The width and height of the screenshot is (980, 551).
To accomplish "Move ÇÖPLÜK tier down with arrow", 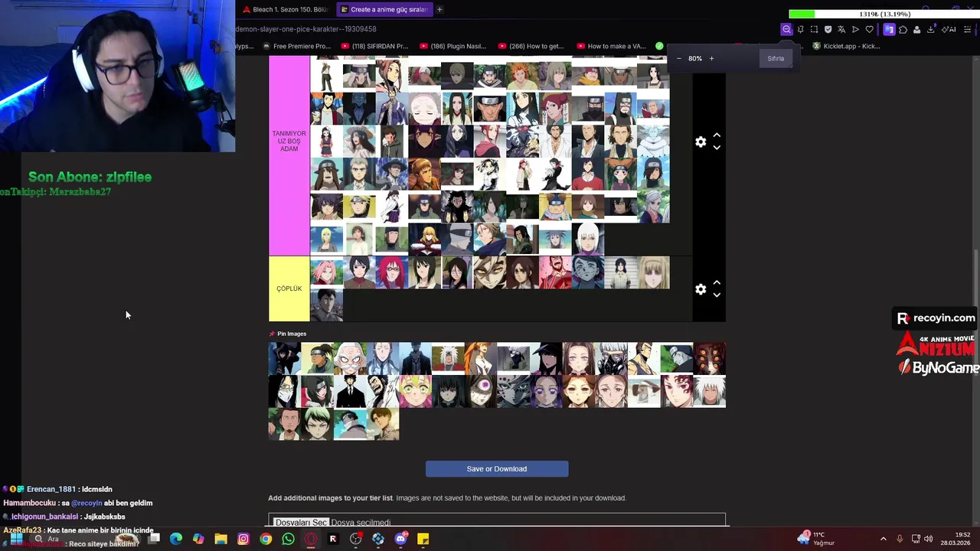I will click(717, 295).
